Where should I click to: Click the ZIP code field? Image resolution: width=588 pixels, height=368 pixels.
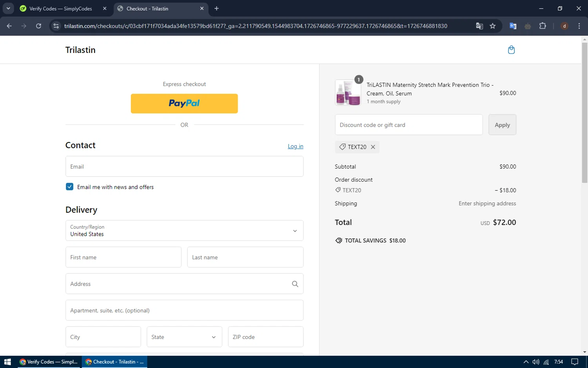pos(266,337)
